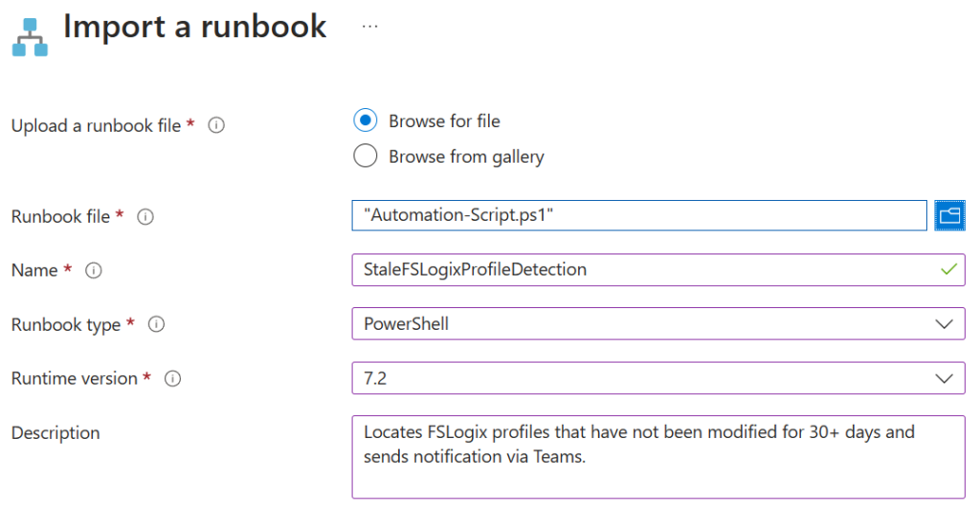Click the Browse for file label text

click(x=444, y=121)
